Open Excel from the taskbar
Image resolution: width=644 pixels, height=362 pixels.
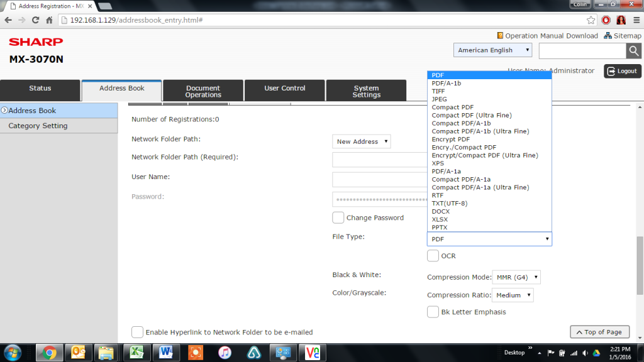137,353
